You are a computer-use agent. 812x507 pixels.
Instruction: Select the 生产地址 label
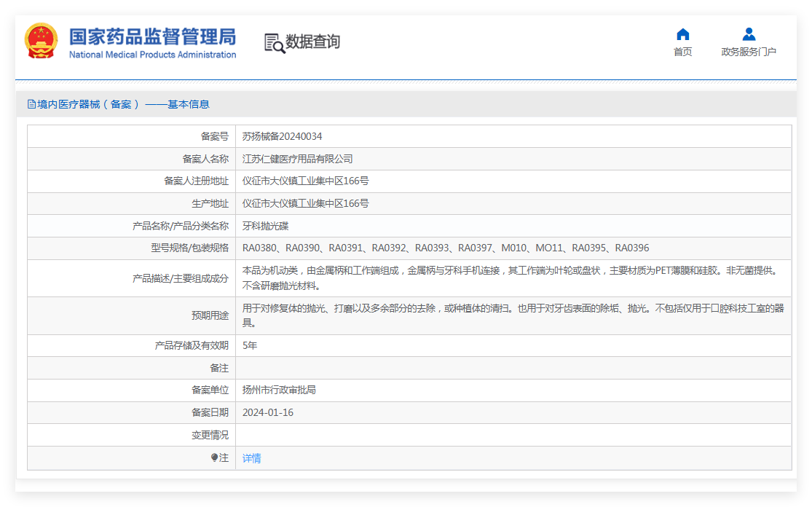(x=210, y=203)
